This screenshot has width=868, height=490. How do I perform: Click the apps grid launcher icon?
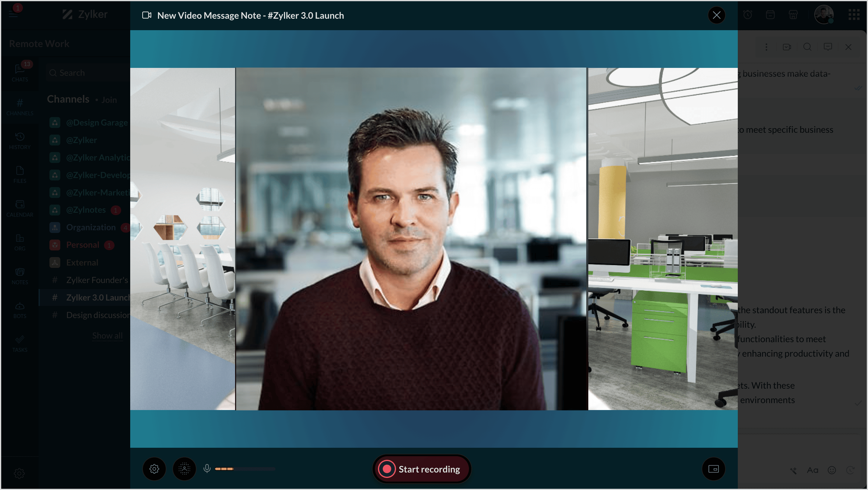click(854, 14)
